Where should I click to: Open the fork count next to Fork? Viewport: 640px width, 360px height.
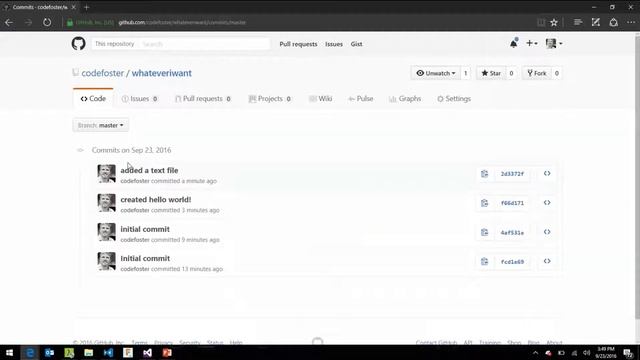(556, 73)
